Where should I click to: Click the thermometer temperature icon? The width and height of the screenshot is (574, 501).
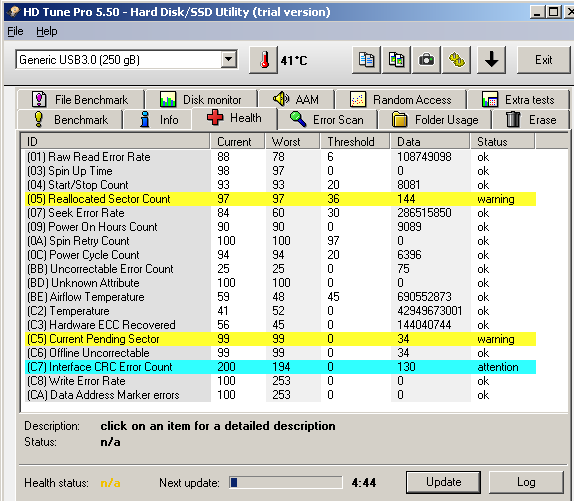[x=264, y=60]
